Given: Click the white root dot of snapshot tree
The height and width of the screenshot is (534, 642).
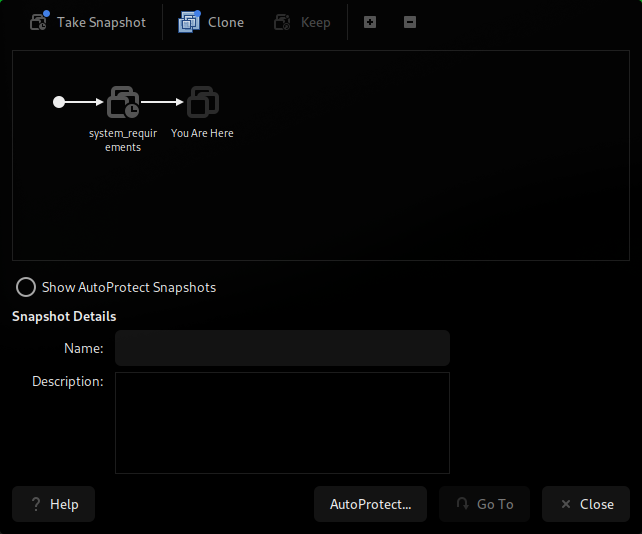Looking at the screenshot, I should tap(59, 102).
